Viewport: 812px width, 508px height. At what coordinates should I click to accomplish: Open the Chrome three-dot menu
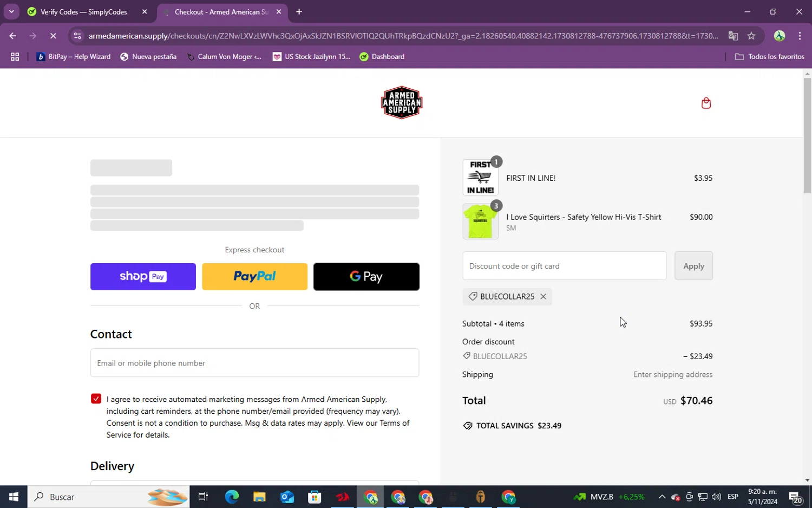click(x=800, y=36)
